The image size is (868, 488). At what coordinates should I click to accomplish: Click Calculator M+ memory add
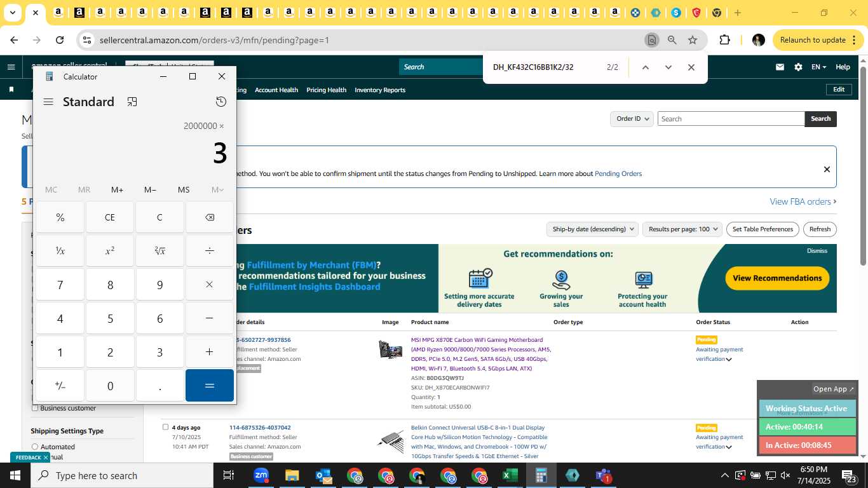(x=117, y=190)
